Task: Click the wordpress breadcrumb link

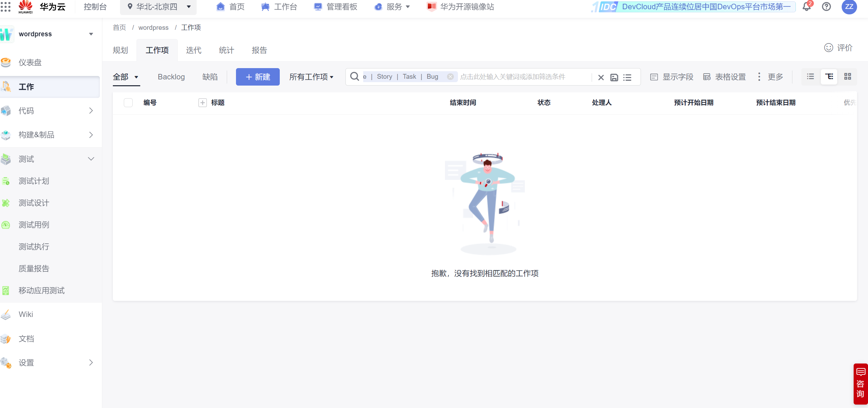Action: [153, 28]
